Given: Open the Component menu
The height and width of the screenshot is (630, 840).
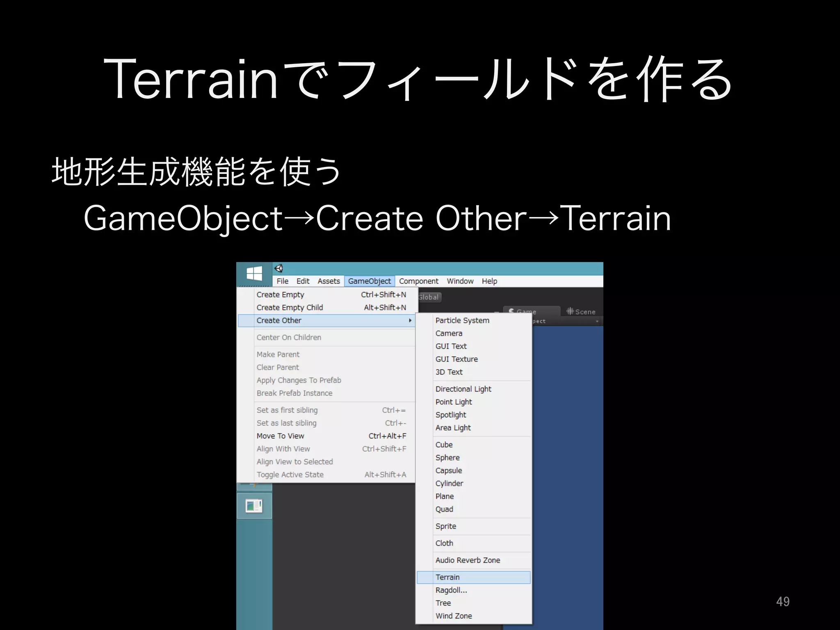Looking at the screenshot, I should pyautogui.click(x=419, y=281).
